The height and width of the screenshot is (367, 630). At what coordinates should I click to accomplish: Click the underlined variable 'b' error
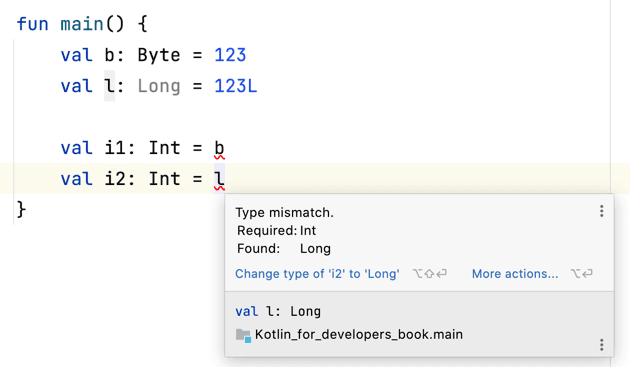coord(219,148)
